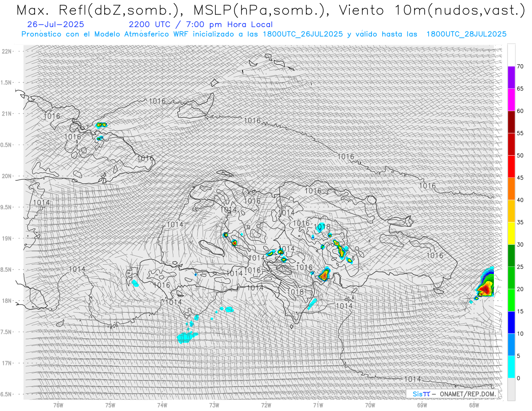Click the 18N latitude axis label
The width and height of the screenshot is (532, 411).
6,301
